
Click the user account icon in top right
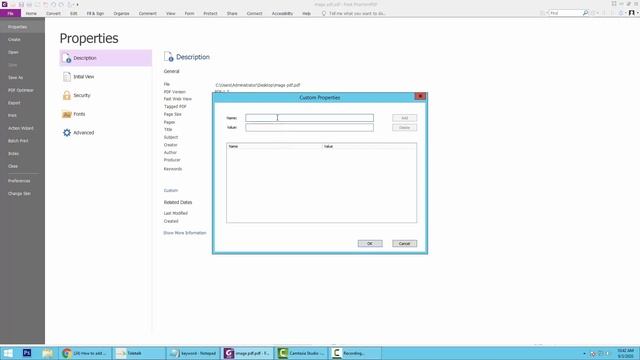pyautogui.click(x=631, y=13)
